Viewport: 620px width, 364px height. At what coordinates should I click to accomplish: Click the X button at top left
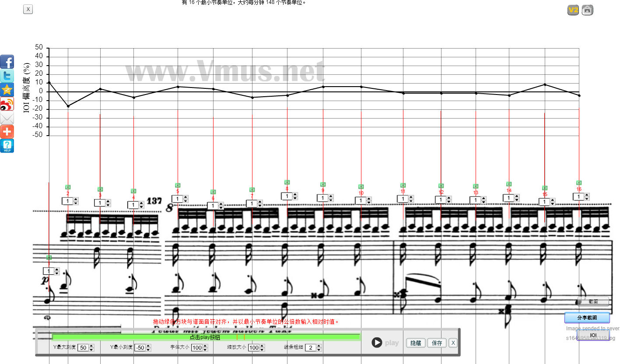[x=28, y=9]
